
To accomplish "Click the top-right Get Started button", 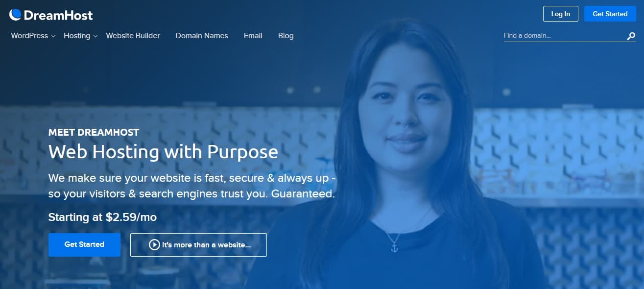I will (x=610, y=14).
